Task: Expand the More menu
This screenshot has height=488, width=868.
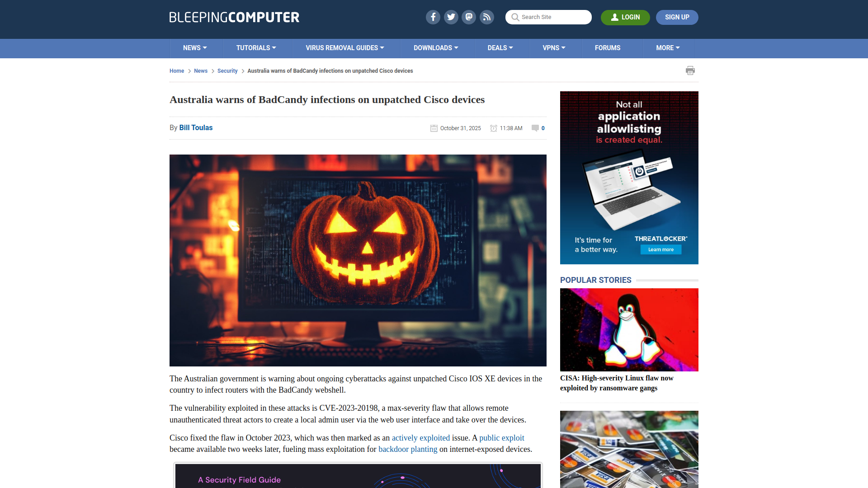Action: pyautogui.click(x=668, y=48)
